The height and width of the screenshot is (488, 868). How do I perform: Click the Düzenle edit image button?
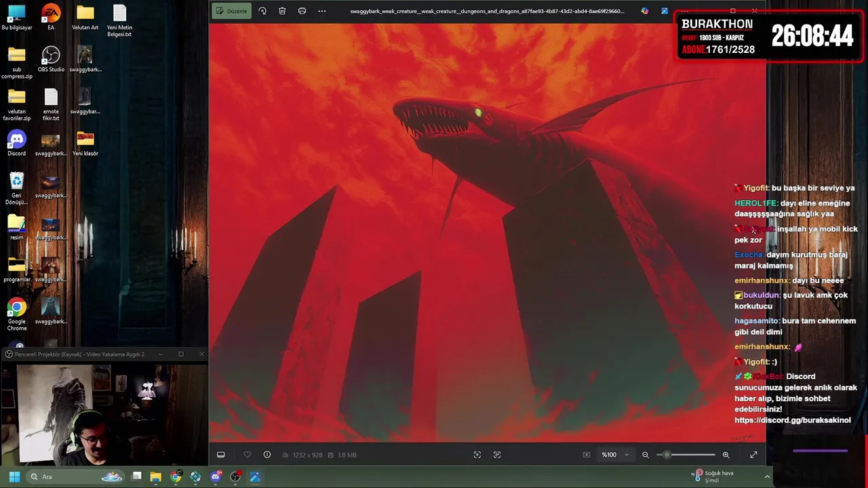232,11
